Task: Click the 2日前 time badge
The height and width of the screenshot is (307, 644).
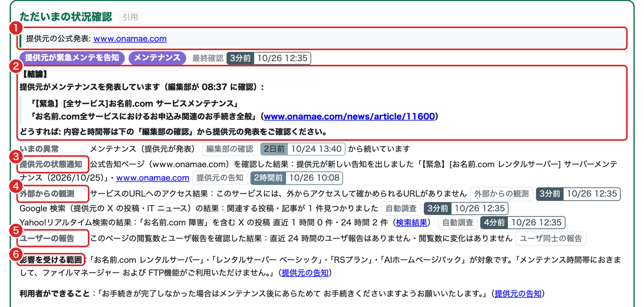Action: (x=274, y=149)
